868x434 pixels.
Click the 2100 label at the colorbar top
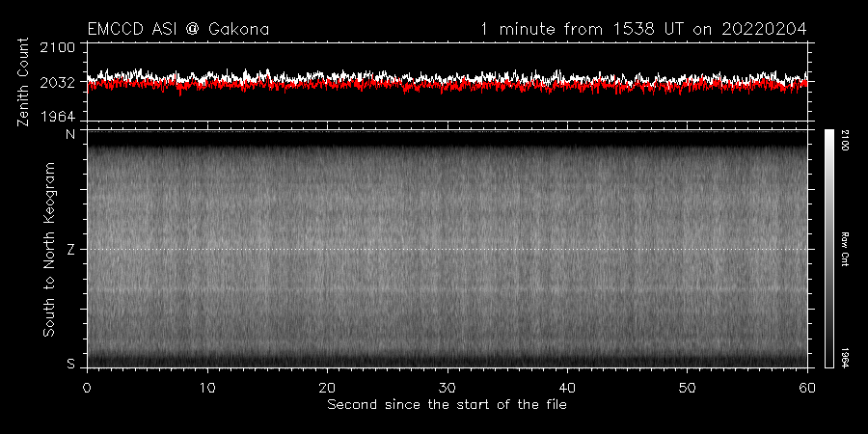click(845, 140)
